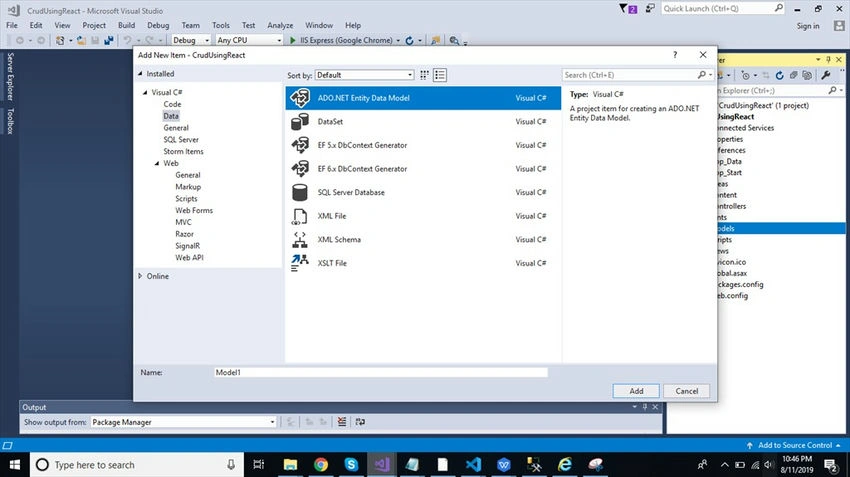Click the Windows taskbar search box

(137, 465)
